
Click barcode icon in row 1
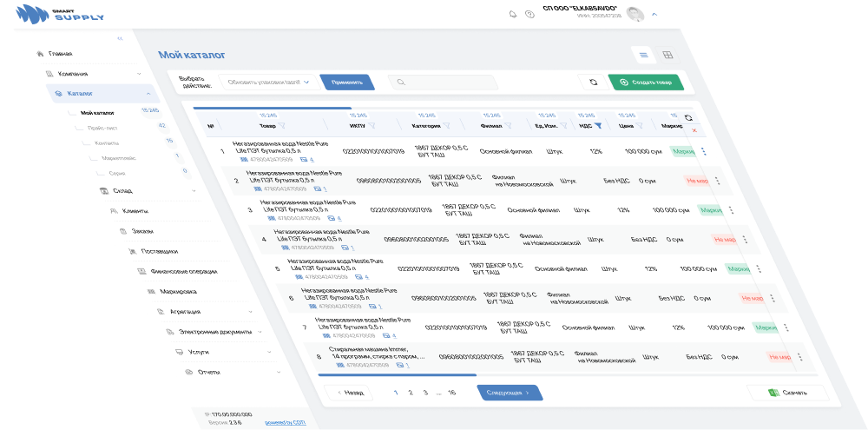(x=244, y=159)
